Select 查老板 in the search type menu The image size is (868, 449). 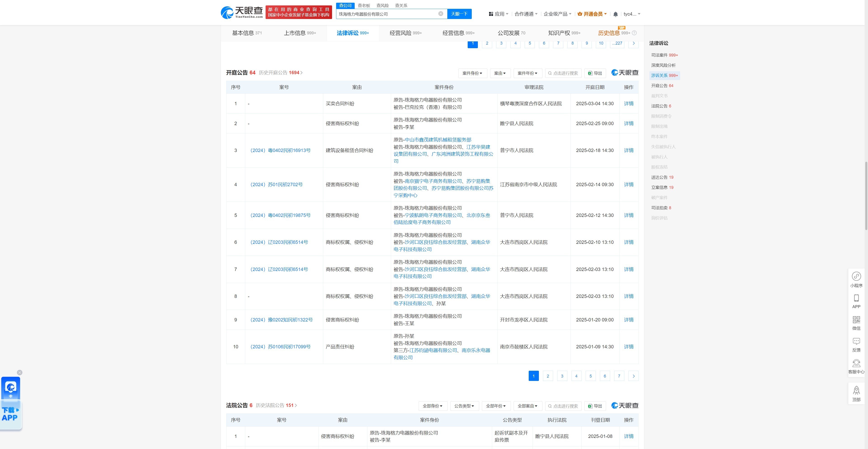(x=363, y=5)
